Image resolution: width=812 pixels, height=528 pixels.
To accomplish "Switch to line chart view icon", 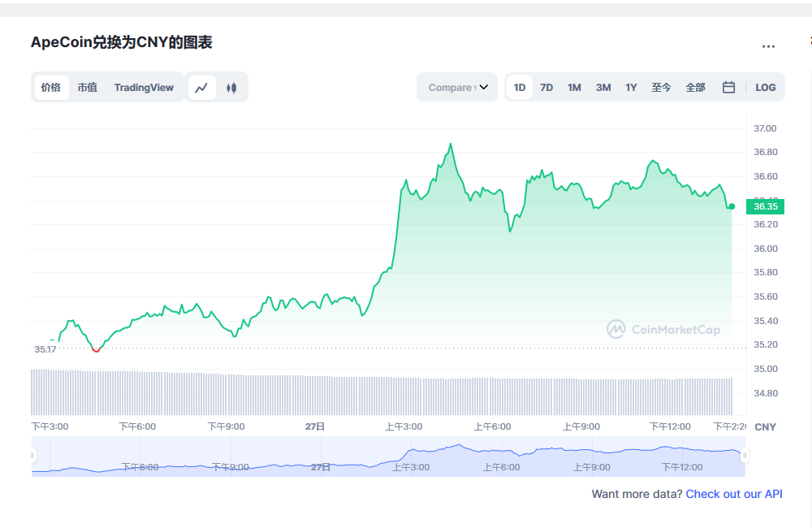I will [x=201, y=88].
